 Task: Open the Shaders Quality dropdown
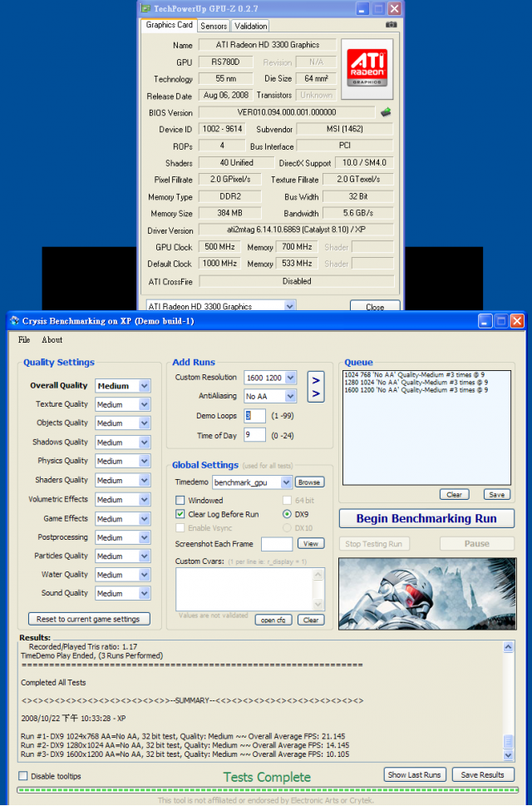point(123,480)
